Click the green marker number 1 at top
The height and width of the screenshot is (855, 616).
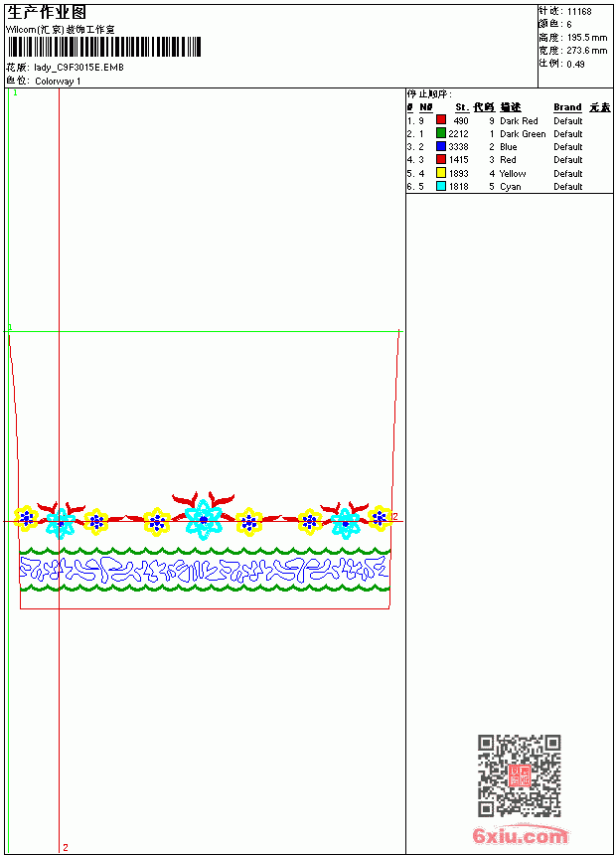(x=15, y=93)
